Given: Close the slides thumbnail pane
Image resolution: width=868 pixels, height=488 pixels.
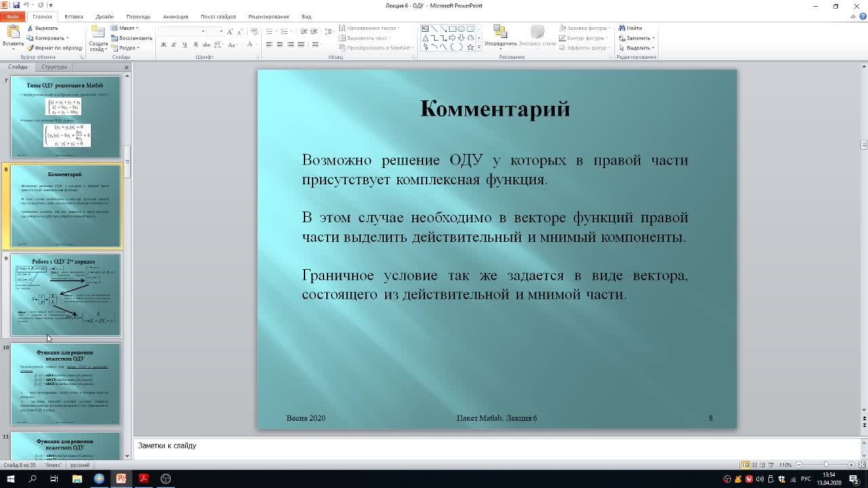Looking at the screenshot, I should point(126,67).
